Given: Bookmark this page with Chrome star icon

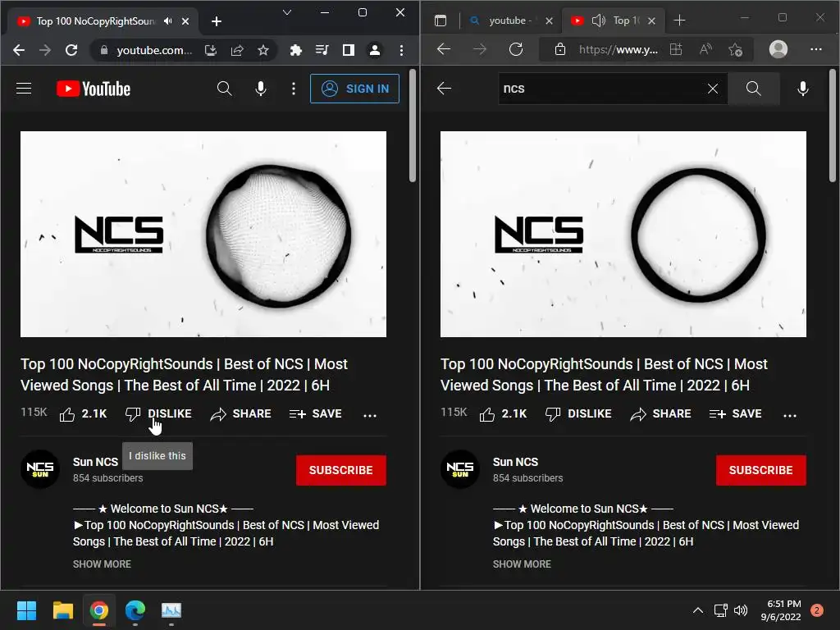Looking at the screenshot, I should (263, 50).
